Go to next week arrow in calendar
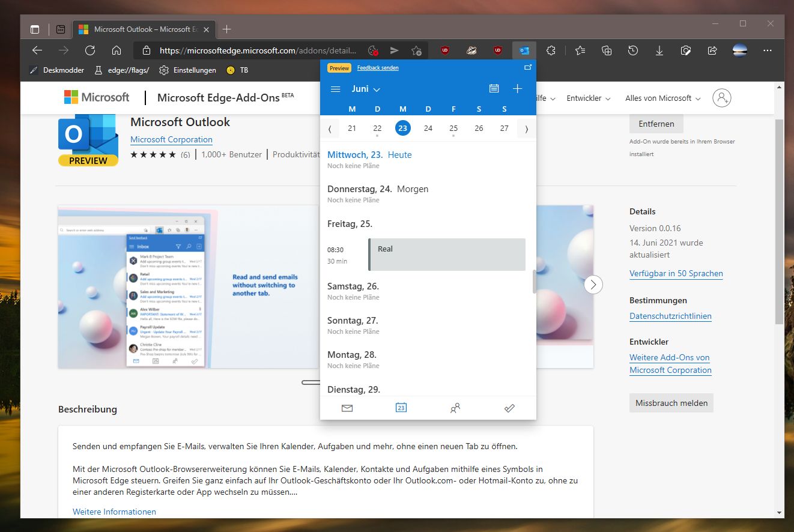The image size is (794, 532). coord(527,128)
